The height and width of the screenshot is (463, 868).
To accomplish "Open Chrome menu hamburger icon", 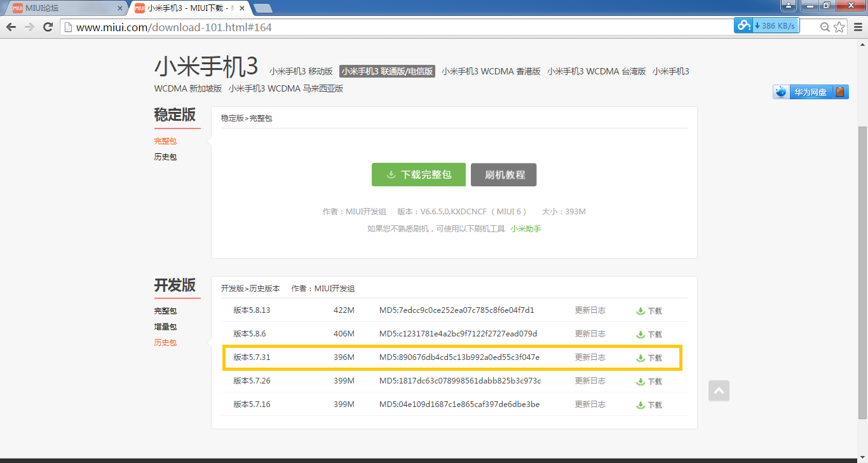I will (858, 27).
